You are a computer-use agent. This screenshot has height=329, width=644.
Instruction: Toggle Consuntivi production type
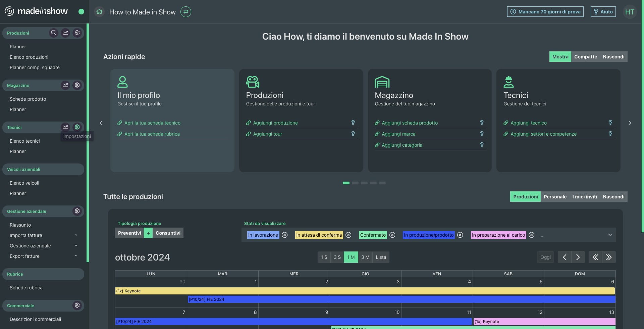tap(168, 233)
